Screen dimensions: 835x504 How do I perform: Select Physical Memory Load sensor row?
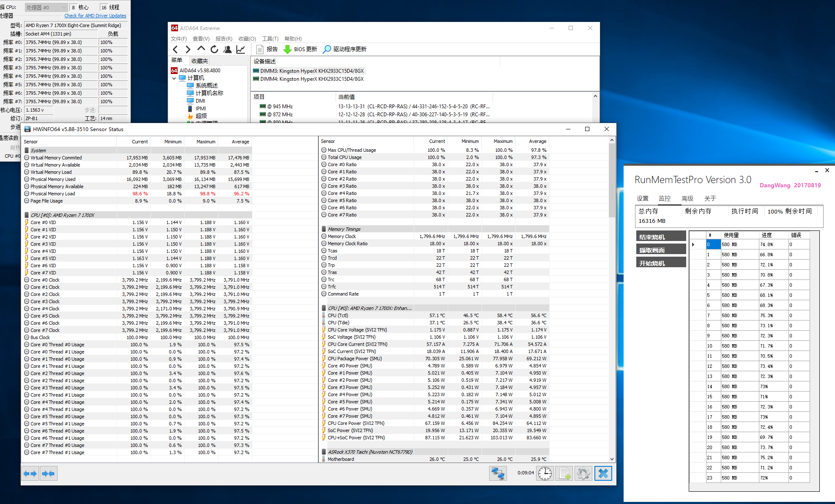[137, 194]
